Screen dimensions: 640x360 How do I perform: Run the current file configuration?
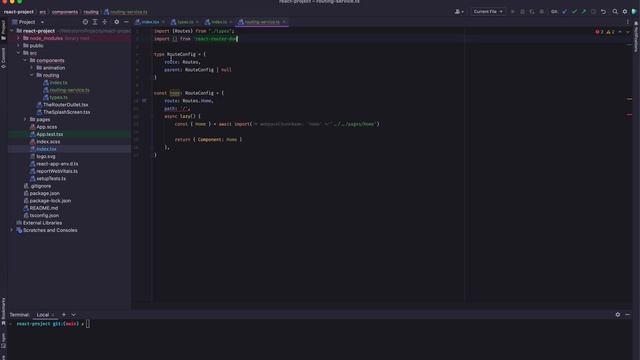[513, 12]
